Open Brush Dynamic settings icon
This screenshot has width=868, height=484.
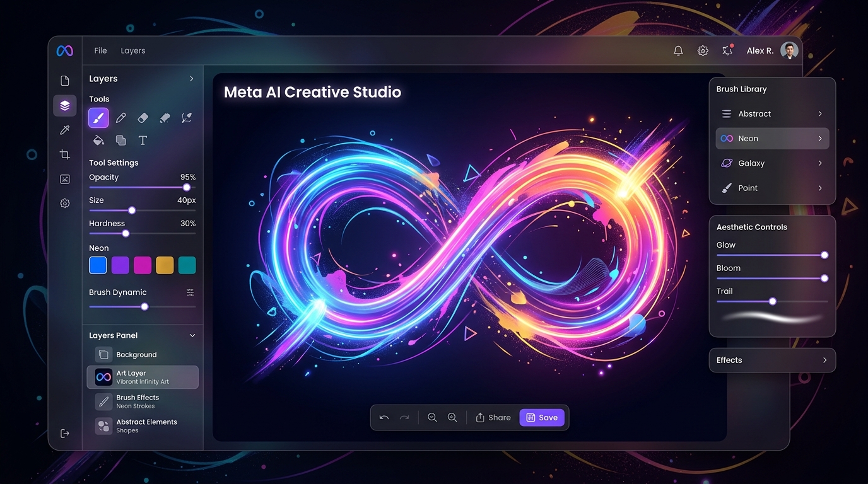pos(191,292)
